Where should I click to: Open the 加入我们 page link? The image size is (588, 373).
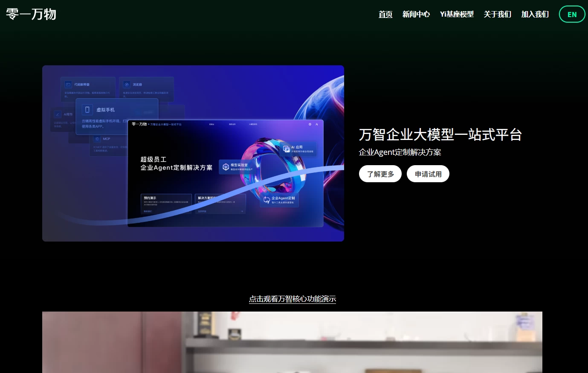click(x=535, y=14)
